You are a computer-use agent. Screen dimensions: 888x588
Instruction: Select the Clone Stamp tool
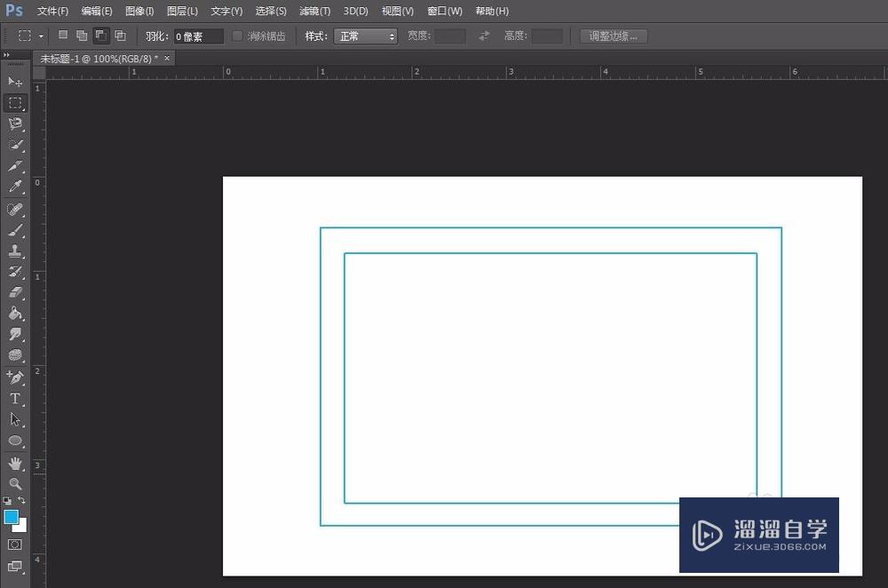click(15, 251)
